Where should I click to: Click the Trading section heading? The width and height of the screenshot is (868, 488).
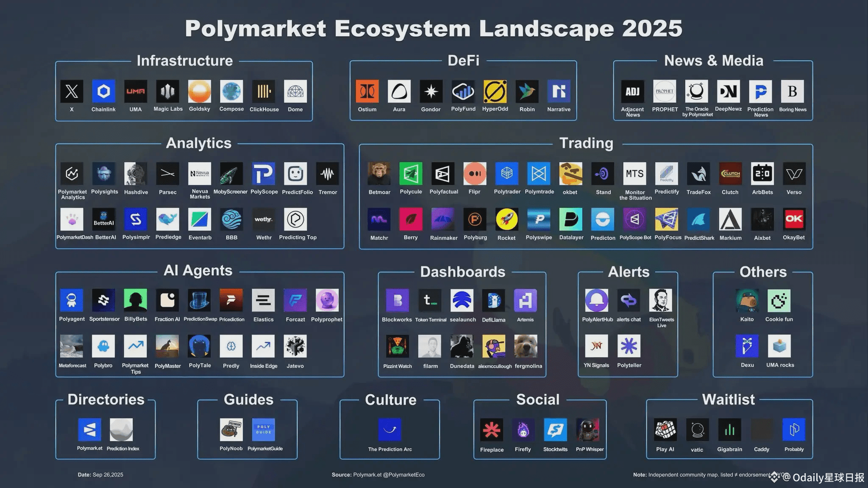point(586,143)
